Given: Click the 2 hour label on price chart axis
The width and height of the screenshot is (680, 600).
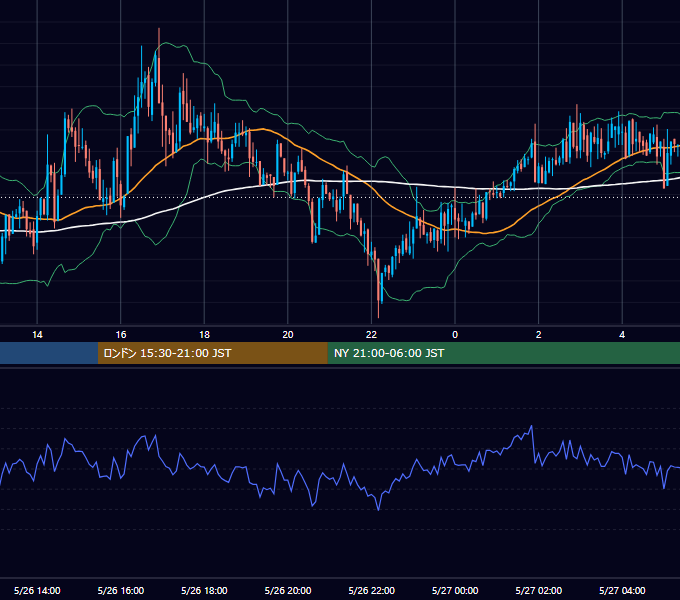Looking at the screenshot, I should coord(539,335).
